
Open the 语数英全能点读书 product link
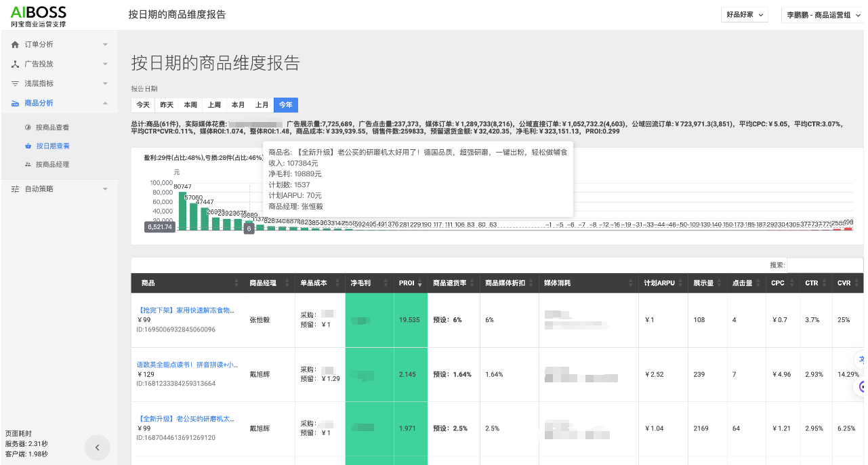click(187, 365)
